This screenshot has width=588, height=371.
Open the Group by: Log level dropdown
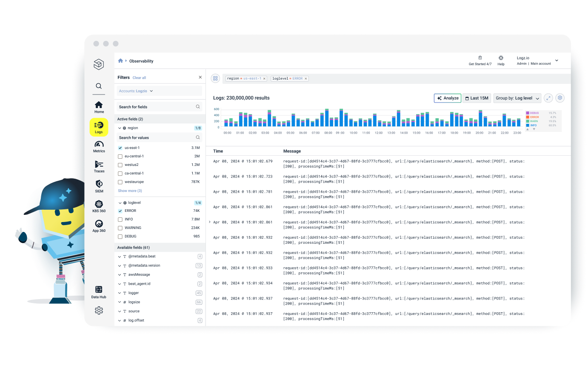(517, 98)
